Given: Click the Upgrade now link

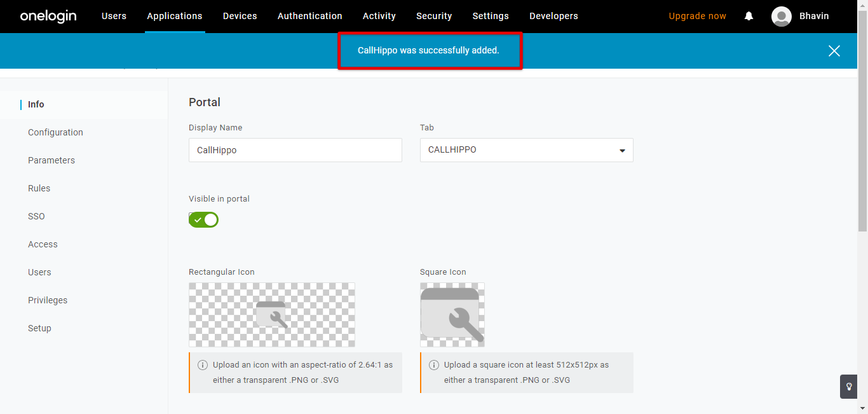Looking at the screenshot, I should 697,16.
